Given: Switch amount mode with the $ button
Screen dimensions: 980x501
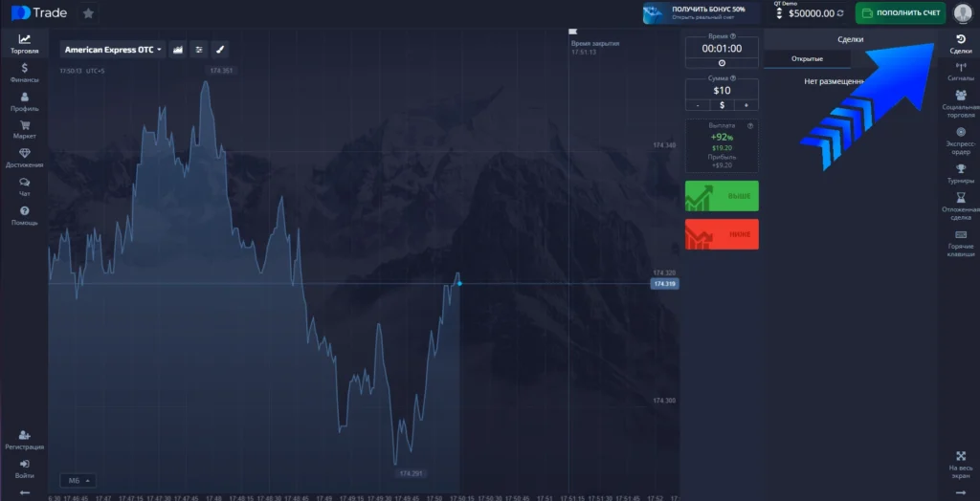Looking at the screenshot, I should coord(722,105).
